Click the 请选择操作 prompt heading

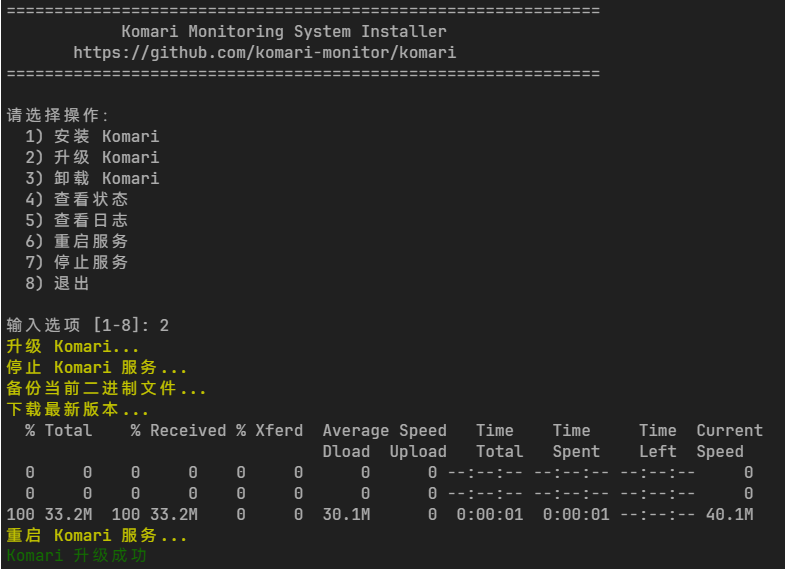(58, 115)
